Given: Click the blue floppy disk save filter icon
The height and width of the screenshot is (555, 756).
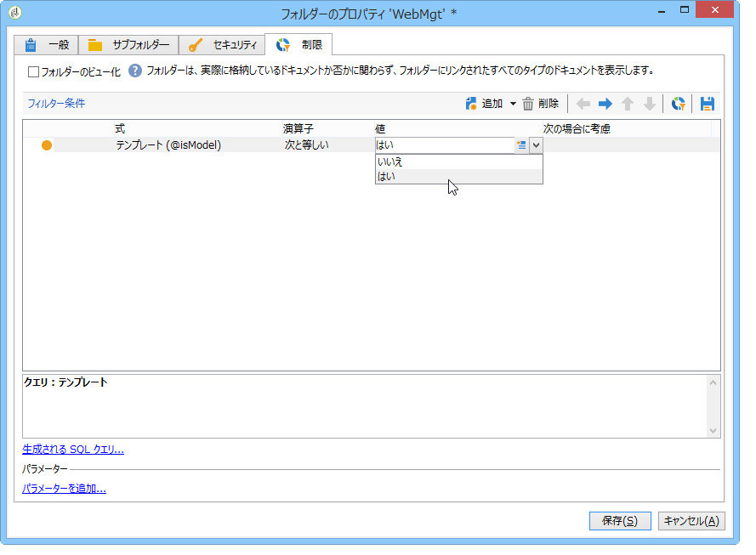Looking at the screenshot, I should click(x=708, y=104).
